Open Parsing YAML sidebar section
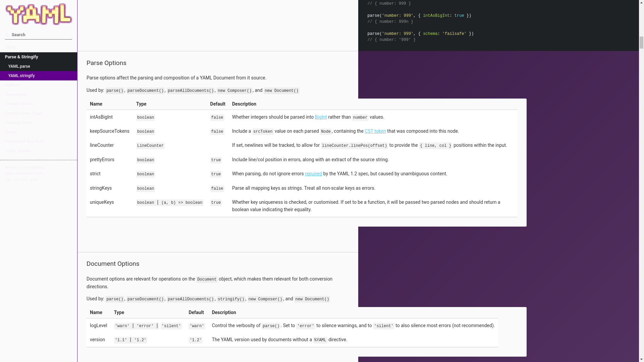644x362 pixels. (39, 123)
